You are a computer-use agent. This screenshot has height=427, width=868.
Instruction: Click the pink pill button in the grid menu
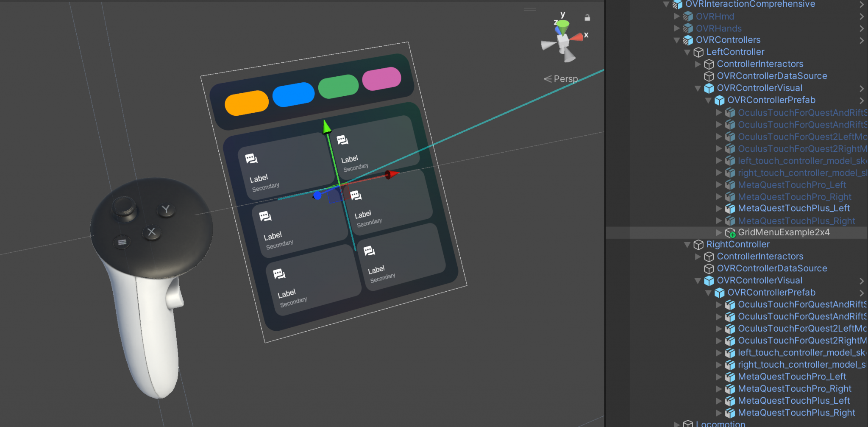(x=381, y=78)
